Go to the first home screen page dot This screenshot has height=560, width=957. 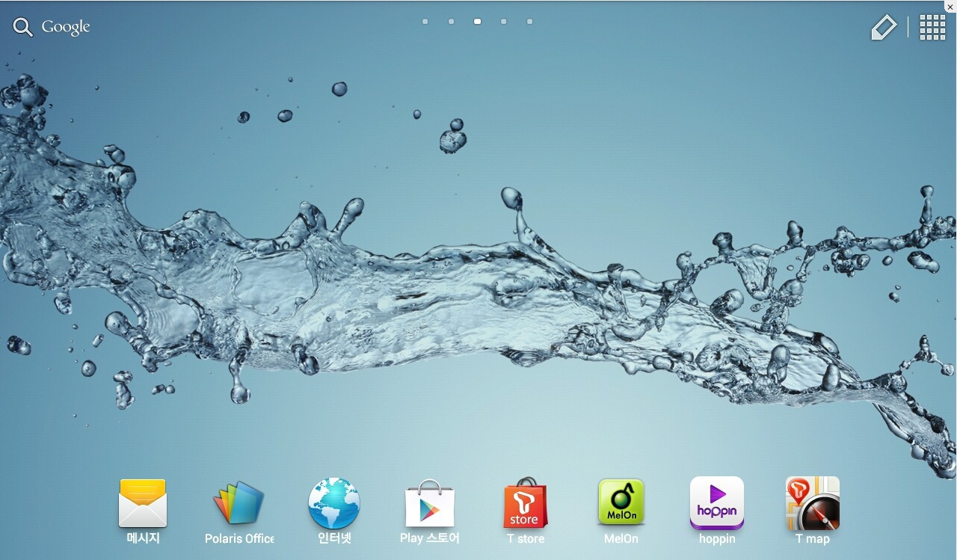425,22
